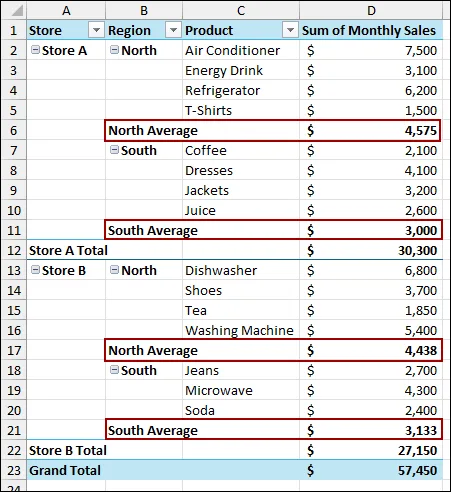Collapse the Store B group
Image resolution: width=451 pixels, height=492 pixels.
pyautogui.click(x=35, y=270)
